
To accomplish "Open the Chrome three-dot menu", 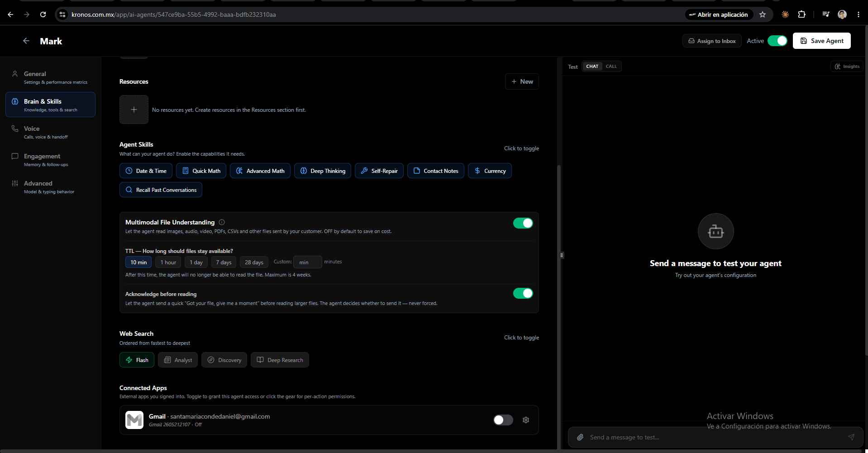I will tap(858, 14).
